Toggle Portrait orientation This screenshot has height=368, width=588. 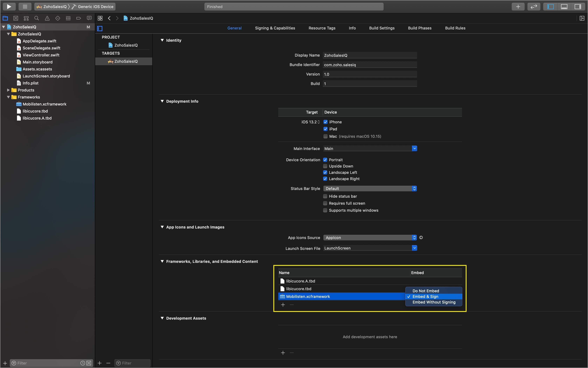325,160
